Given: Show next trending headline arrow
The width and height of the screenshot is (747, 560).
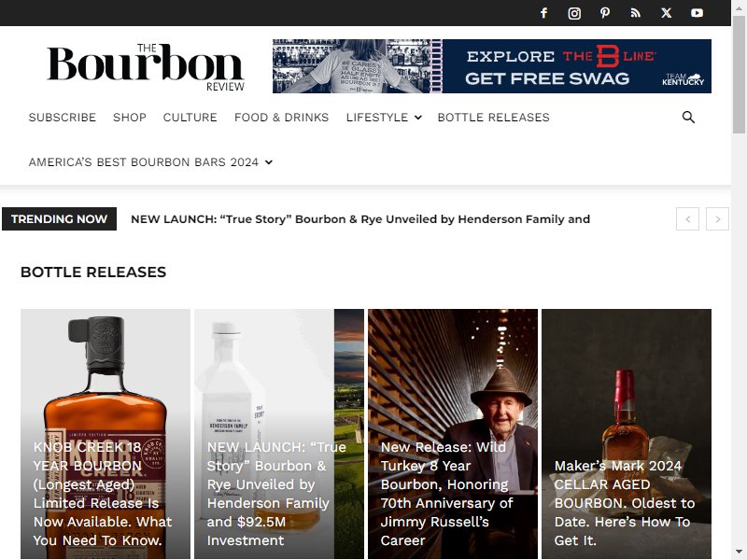Looking at the screenshot, I should [717, 219].
